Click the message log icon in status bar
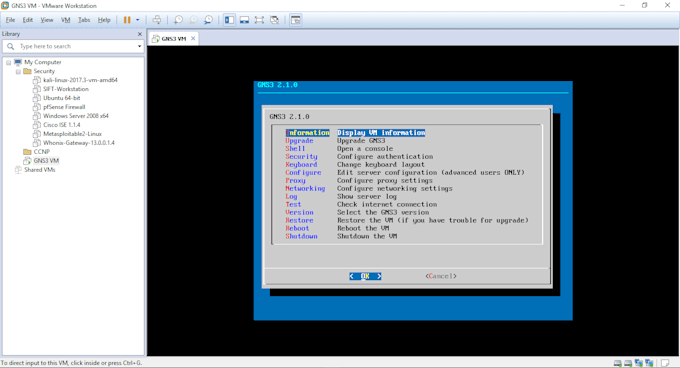This screenshot has width=680, height=368. [665, 363]
